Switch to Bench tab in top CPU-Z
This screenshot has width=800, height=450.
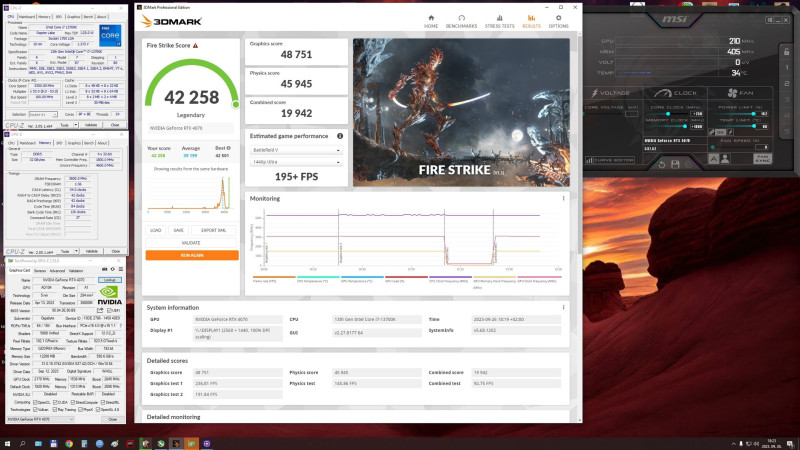(88, 17)
